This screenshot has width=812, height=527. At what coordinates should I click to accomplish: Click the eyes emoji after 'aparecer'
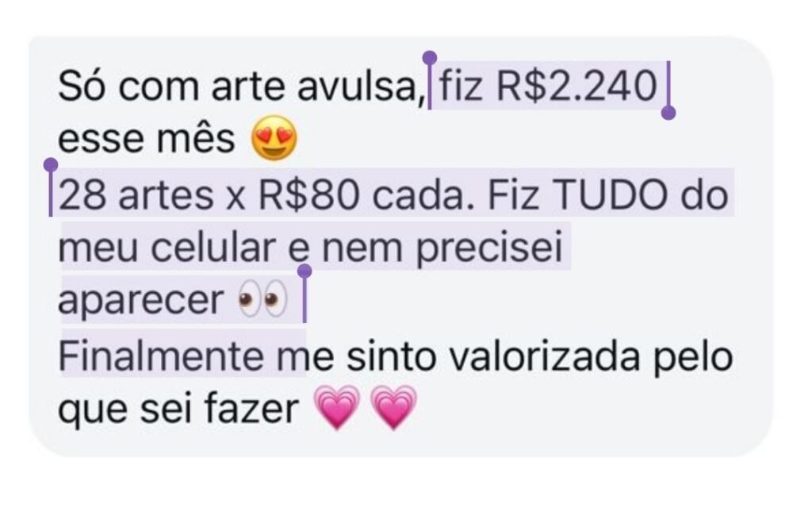(x=262, y=299)
